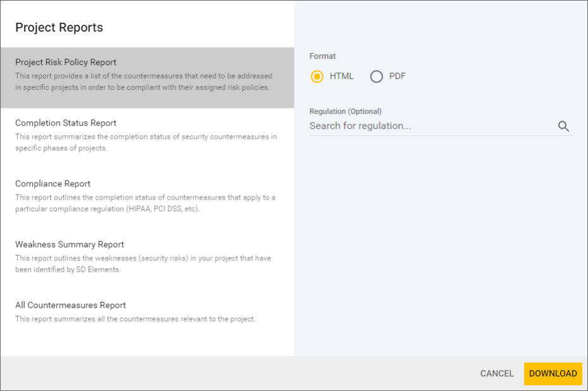Click inside the regulation search field
This screenshot has width=588, height=391.
pos(411,126)
